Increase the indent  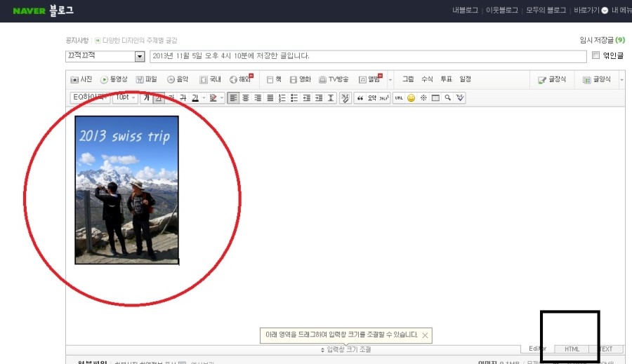coord(318,98)
